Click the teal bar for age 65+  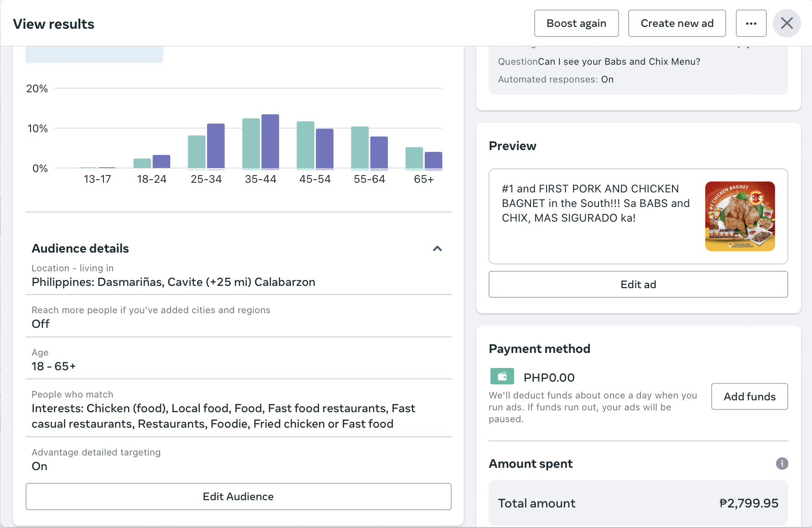click(414, 158)
